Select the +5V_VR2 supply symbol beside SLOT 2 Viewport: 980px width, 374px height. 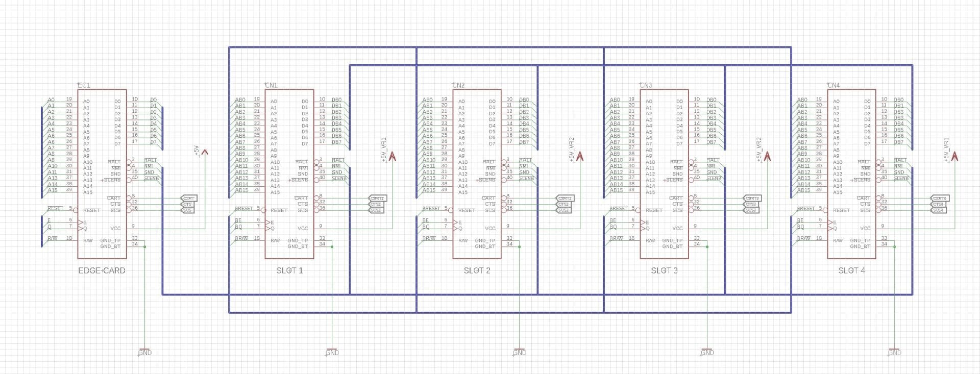(x=580, y=156)
